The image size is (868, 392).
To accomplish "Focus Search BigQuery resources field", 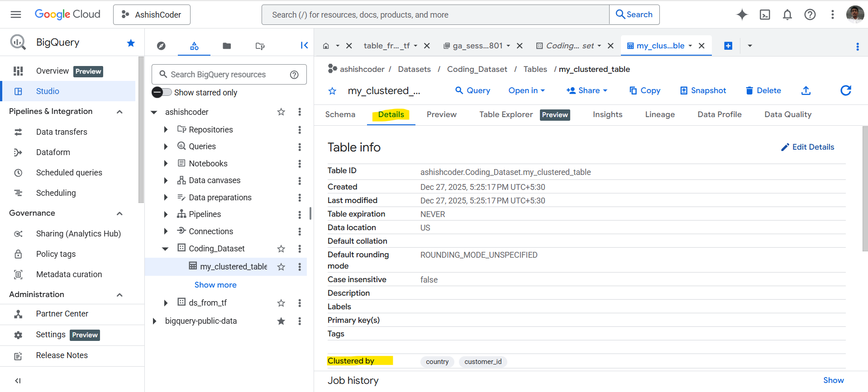I will tap(229, 75).
